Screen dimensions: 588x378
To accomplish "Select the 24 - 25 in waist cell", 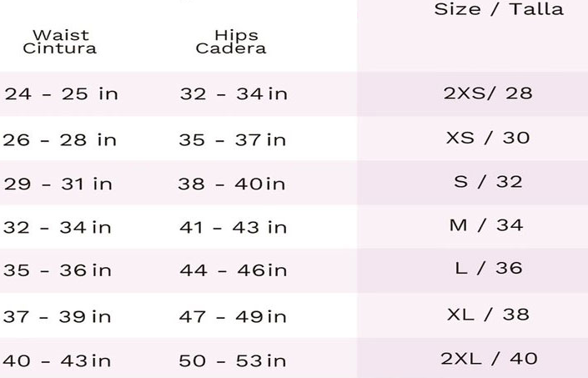I will 61,93.
